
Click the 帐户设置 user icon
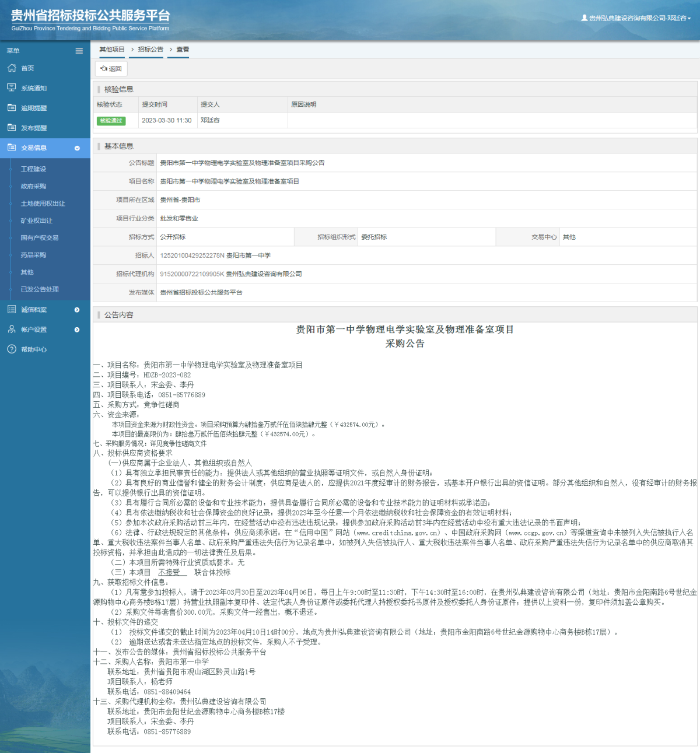[12, 329]
